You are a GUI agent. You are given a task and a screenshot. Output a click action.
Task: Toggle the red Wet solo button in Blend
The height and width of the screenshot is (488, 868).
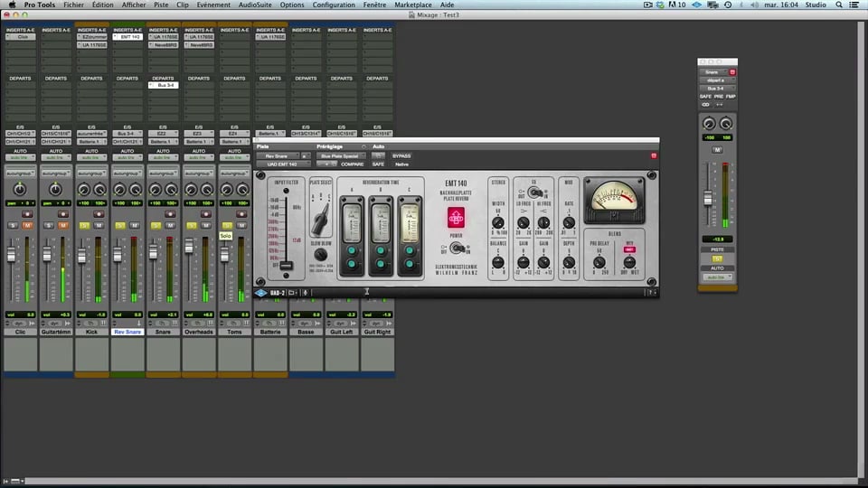click(x=629, y=249)
